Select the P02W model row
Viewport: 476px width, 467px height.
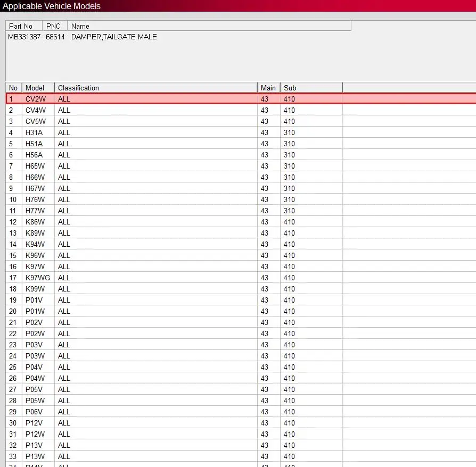(241, 333)
